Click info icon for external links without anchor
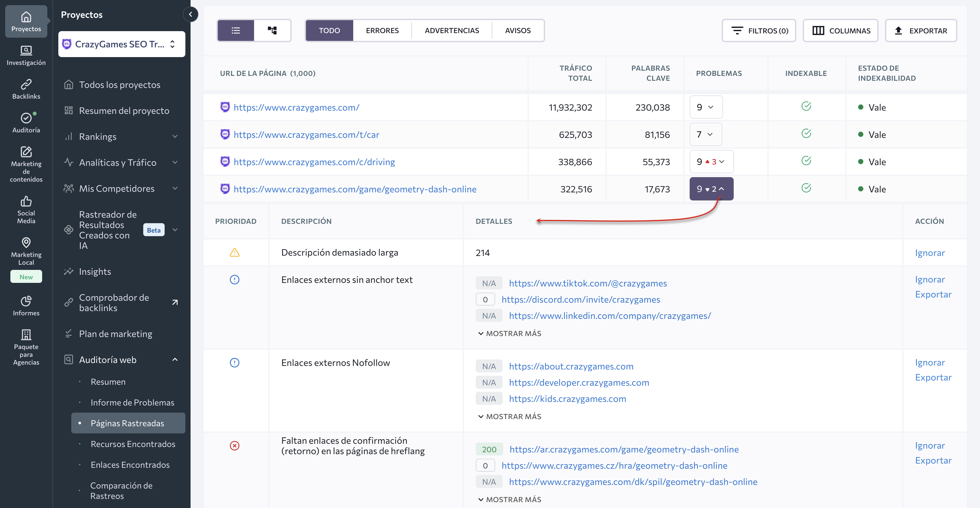The width and height of the screenshot is (980, 508). pos(235,280)
